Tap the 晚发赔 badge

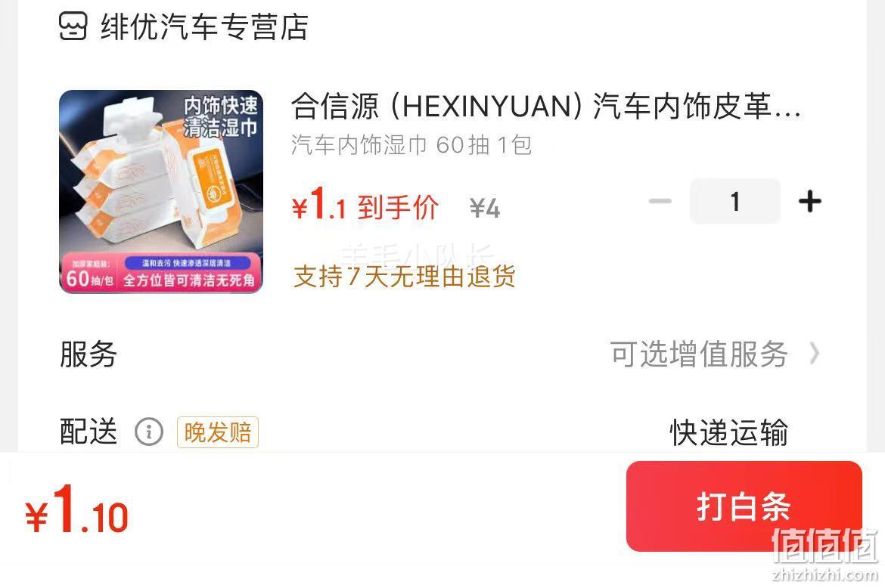pos(218,432)
